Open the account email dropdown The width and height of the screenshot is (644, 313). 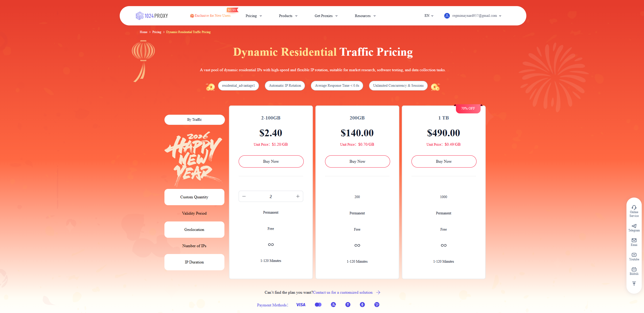(x=474, y=16)
